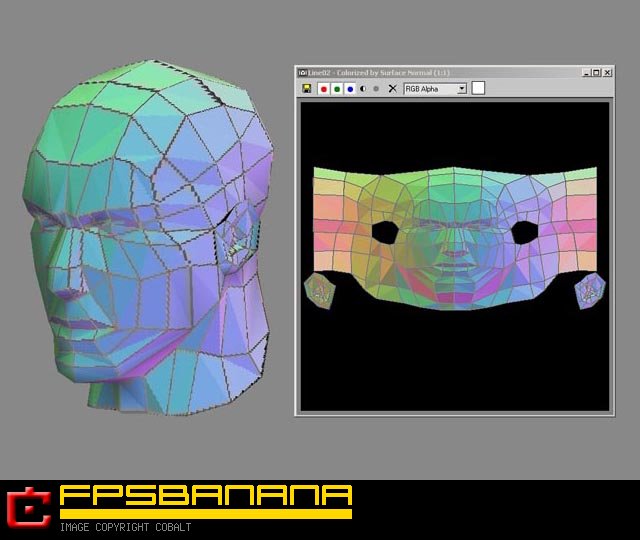640x540 pixels.
Task: Click the Save Bitmap disk icon
Action: [306, 89]
